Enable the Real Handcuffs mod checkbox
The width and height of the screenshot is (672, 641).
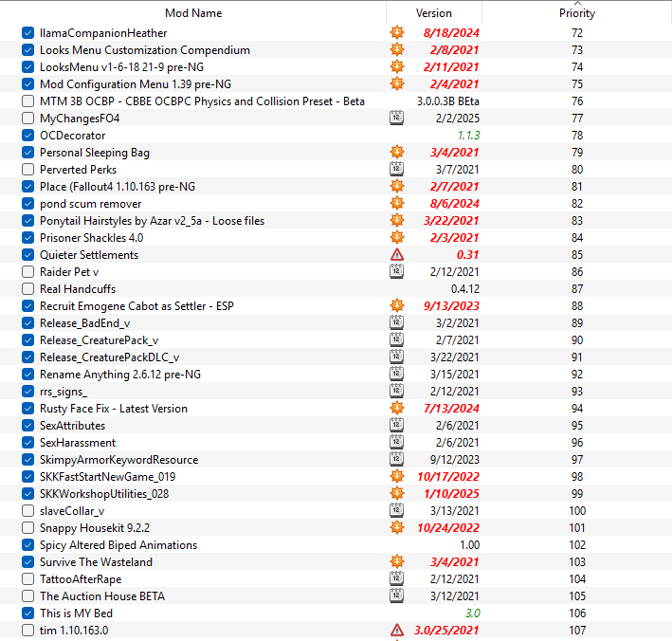tap(27, 289)
